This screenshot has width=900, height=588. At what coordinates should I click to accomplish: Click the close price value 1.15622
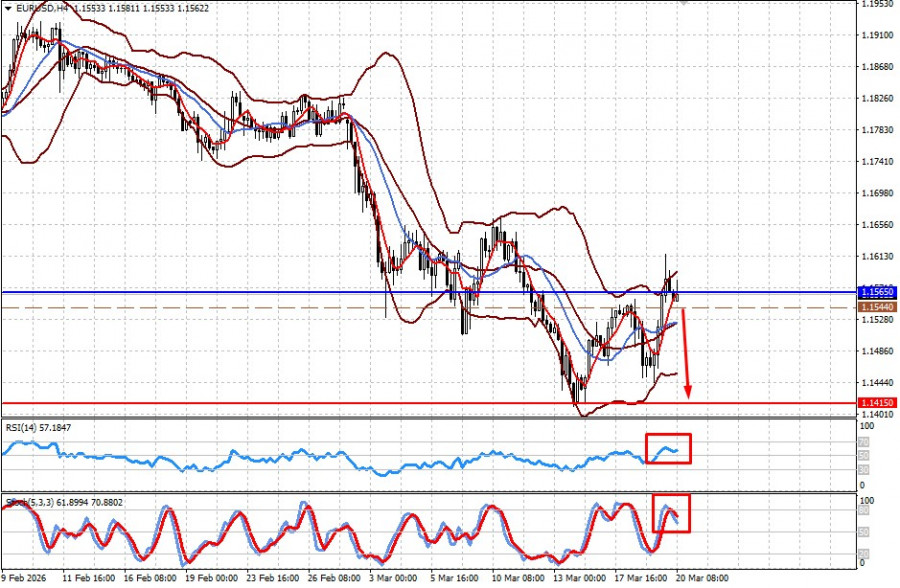pyautogui.click(x=193, y=9)
